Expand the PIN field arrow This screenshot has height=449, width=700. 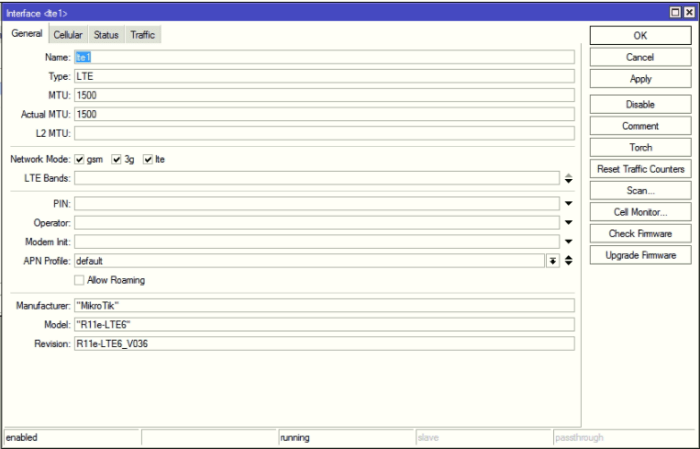coord(568,204)
